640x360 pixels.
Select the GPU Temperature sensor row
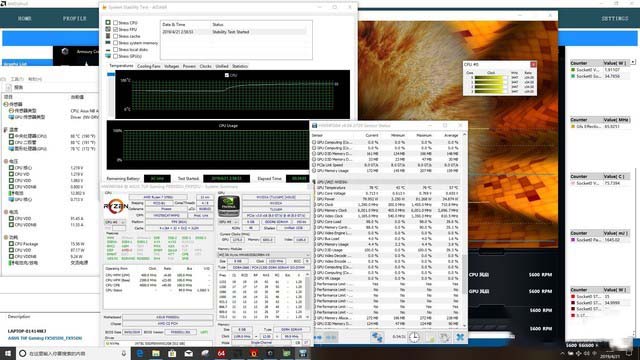click(386, 187)
